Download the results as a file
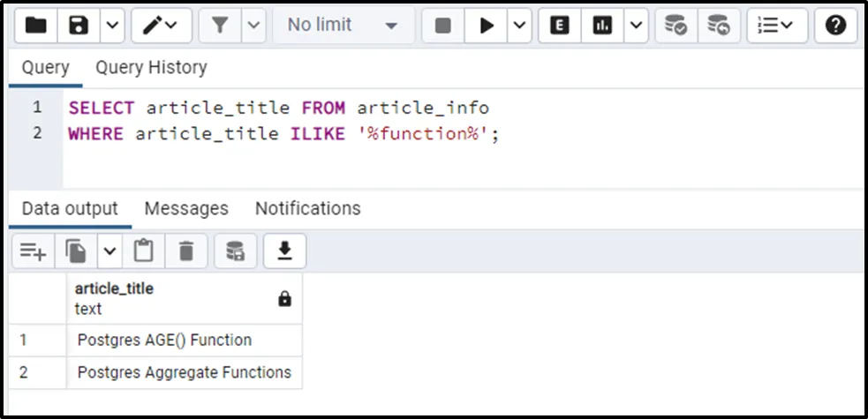The width and height of the screenshot is (868, 419). tap(284, 252)
